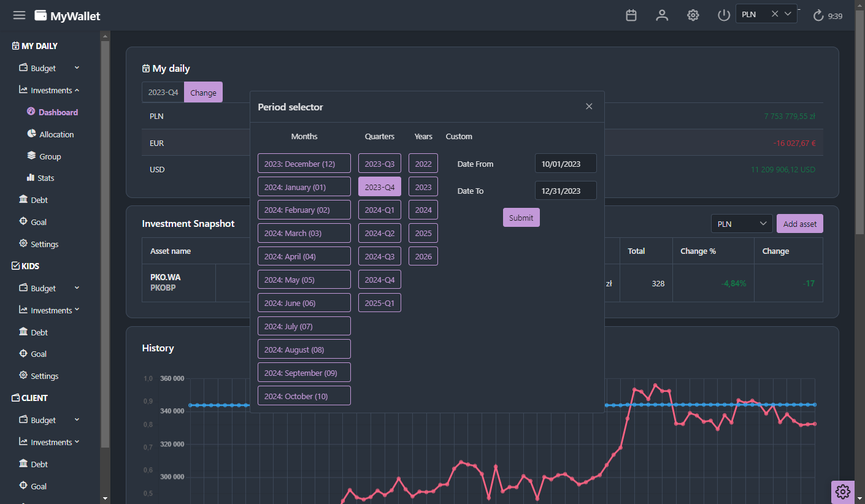
Task: Select 2023: December (12) month
Action: tap(304, 164)
